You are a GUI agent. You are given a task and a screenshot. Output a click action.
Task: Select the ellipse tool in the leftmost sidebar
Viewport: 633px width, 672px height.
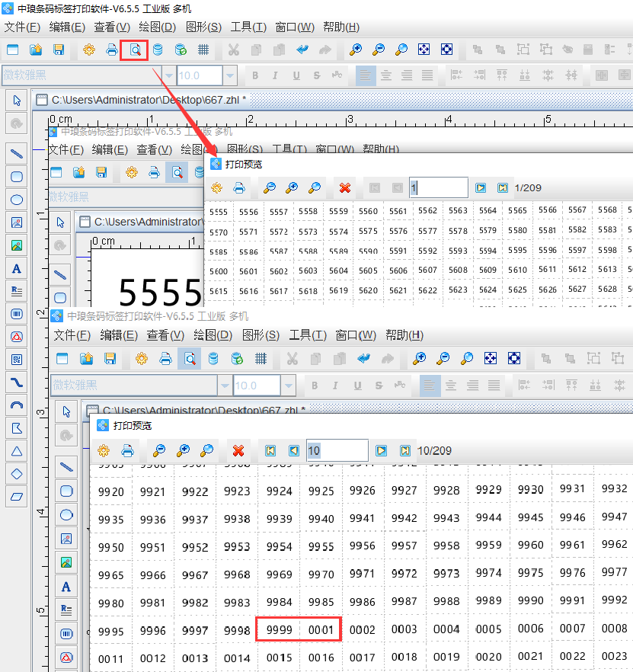point(17,200)
